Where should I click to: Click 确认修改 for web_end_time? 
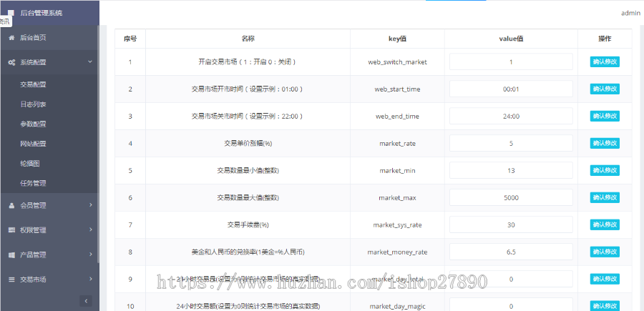pos(605,116)
